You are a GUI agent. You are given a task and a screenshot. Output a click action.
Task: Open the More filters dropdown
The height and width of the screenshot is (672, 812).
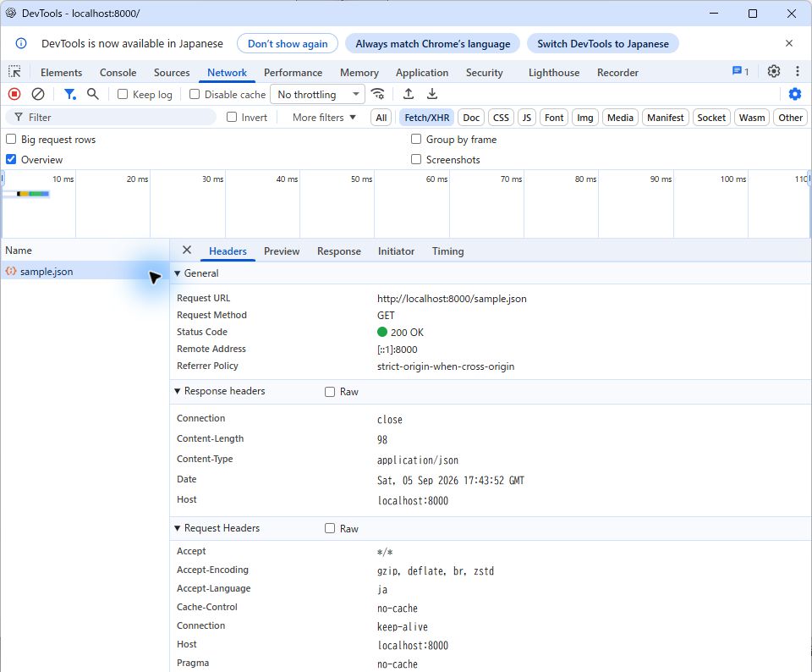pos(324,118)
